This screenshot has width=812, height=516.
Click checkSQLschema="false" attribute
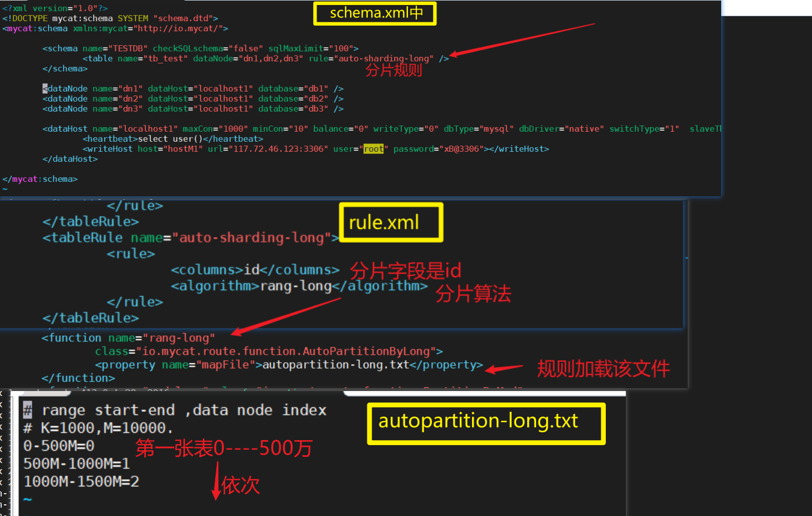pos(208,49)
